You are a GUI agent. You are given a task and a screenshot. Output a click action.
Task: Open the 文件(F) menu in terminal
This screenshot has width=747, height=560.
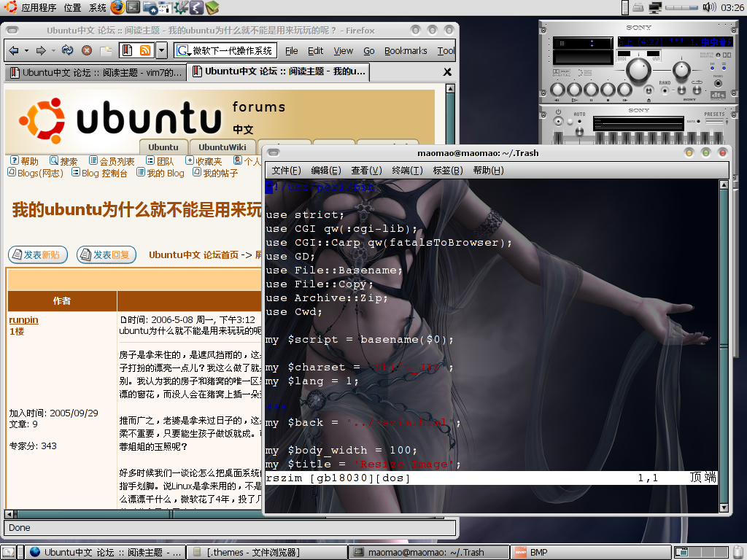tap(286, 171)
